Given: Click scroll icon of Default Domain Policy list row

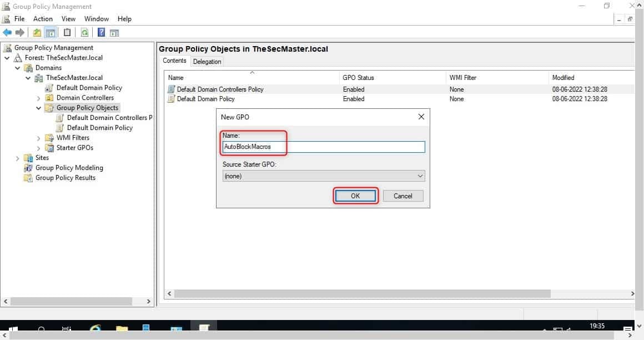Looking at the screenshot, I should tap(171, 99).
